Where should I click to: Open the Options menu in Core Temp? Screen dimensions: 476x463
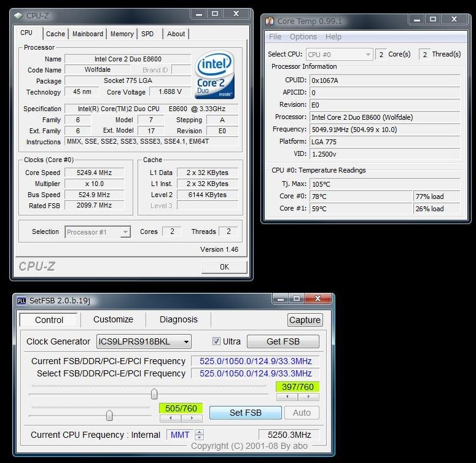tap(303, 37)
